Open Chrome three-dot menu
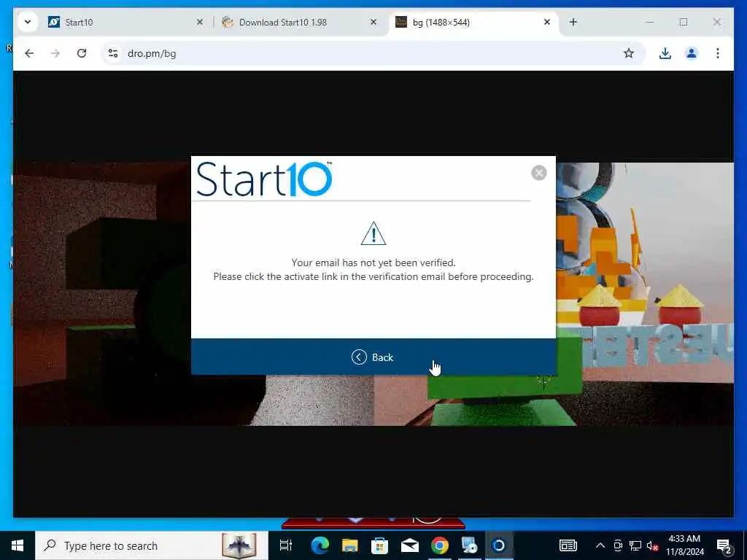This screenshot has width=747, height=560. click(x=718, y=53)
